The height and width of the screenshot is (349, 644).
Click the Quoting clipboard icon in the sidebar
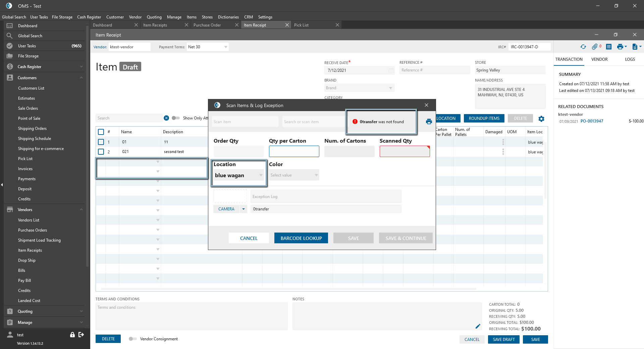(10, 311)
